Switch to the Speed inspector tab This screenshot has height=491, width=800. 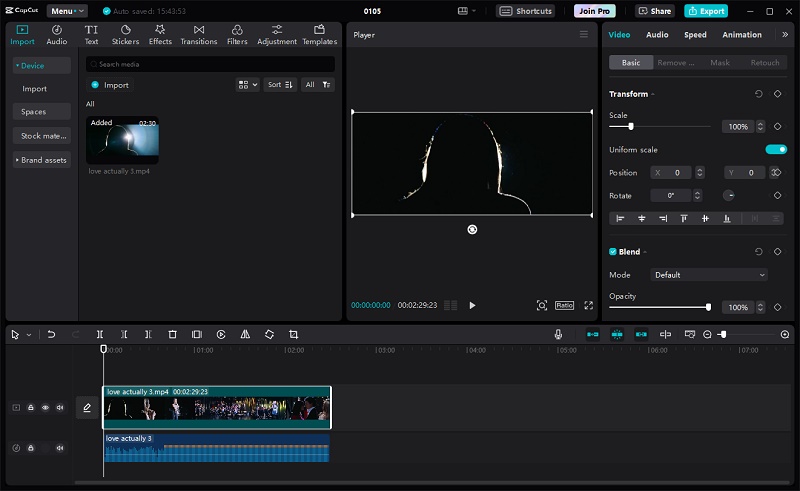coord(695,35)
